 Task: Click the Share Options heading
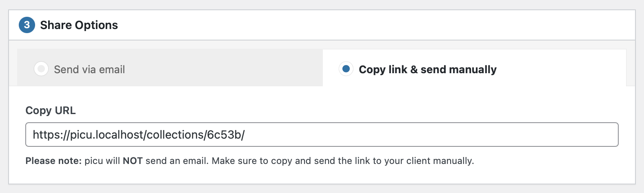coord(79,25)
